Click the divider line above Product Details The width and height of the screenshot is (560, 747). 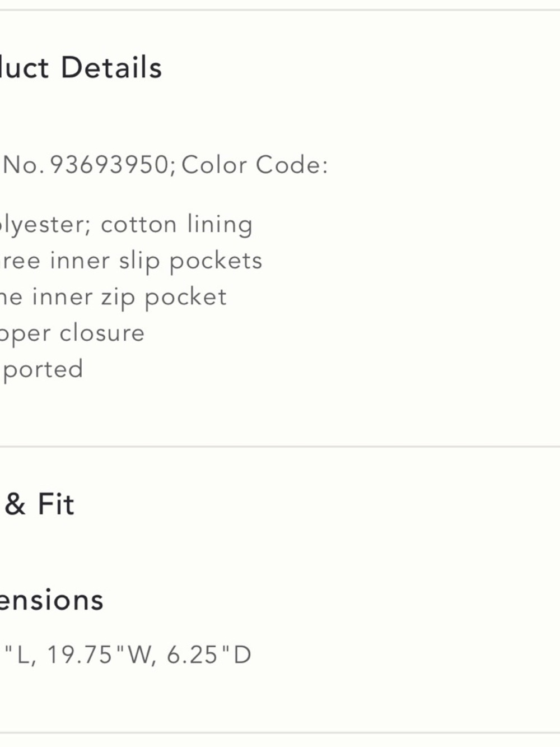280,10
